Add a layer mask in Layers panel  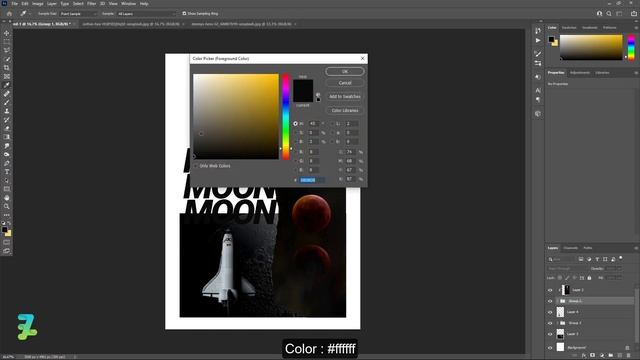click(x=593, y=356)
